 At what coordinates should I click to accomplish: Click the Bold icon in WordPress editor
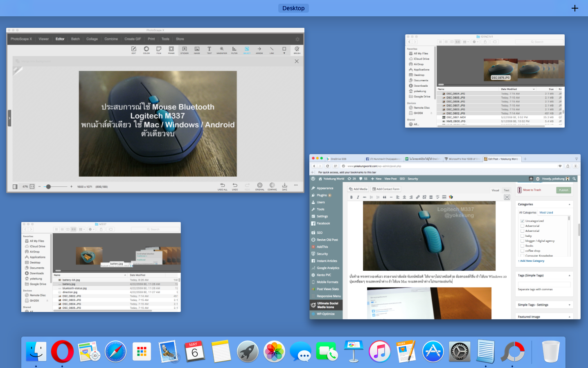coord(351,197)
